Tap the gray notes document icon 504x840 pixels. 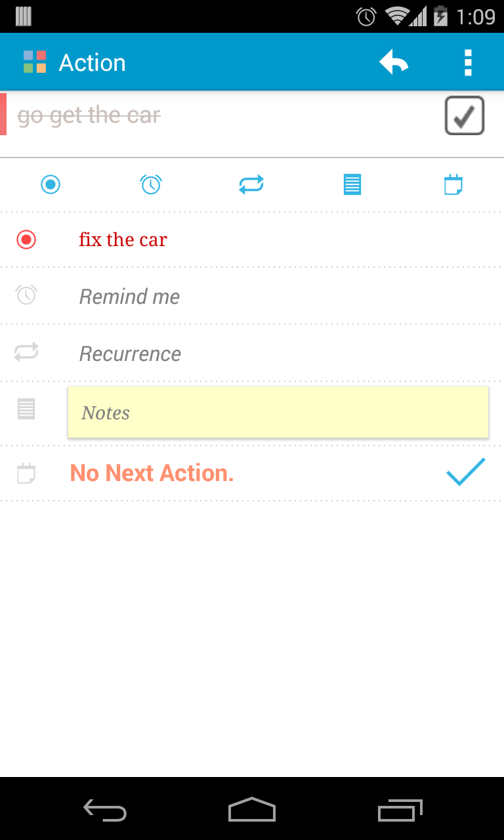click(26, 409)
